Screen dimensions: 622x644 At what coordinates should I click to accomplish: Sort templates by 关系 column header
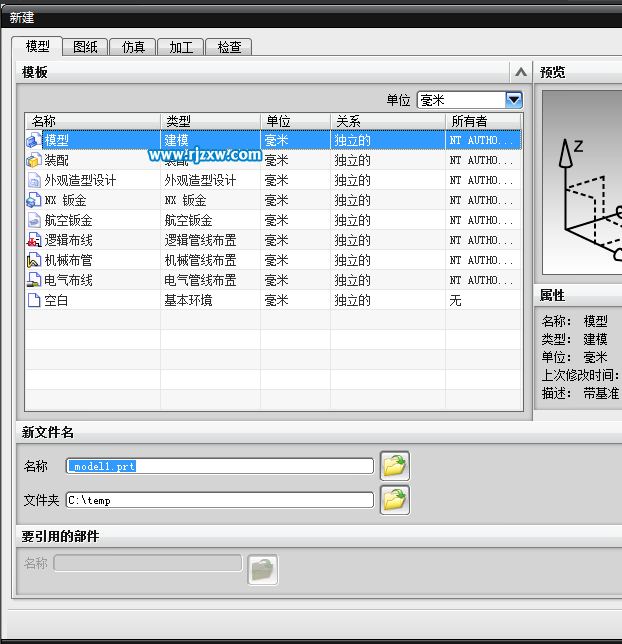point(388,121)
